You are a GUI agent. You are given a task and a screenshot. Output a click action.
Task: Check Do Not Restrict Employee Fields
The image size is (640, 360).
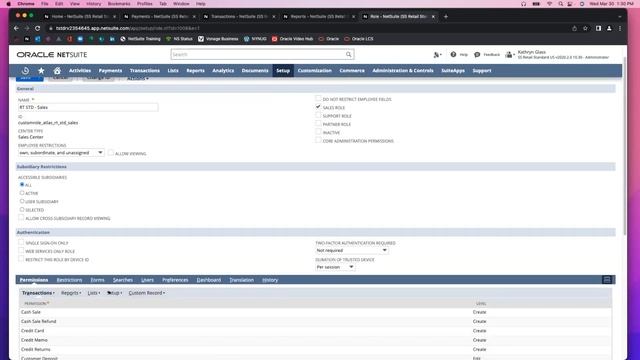click(318, 98)
